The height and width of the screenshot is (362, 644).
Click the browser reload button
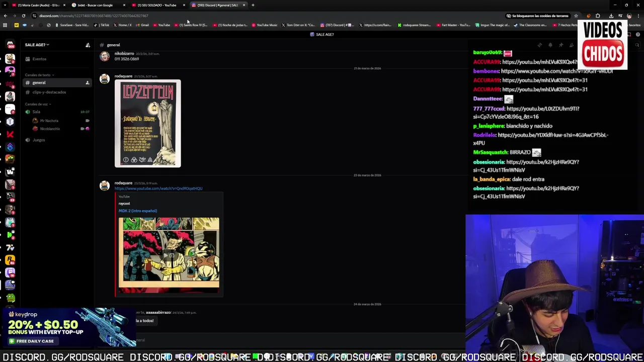[23, 16]
